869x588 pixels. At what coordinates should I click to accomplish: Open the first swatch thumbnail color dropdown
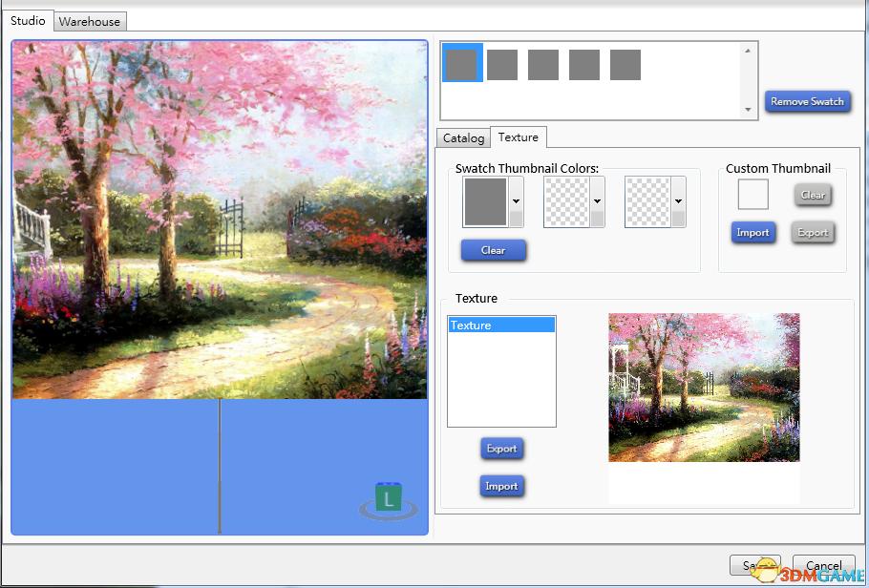516,201
